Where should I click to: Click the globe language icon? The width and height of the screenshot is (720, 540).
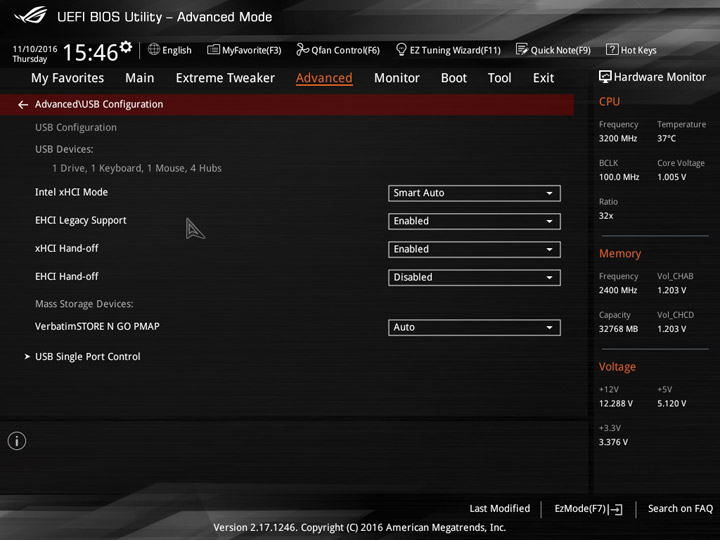pos(154,49)
